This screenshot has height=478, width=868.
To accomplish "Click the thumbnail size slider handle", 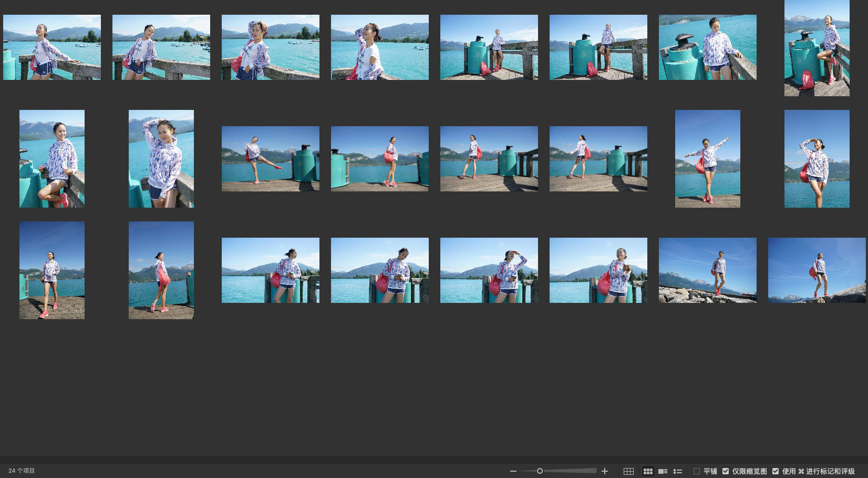I will [x=540, y=471].
